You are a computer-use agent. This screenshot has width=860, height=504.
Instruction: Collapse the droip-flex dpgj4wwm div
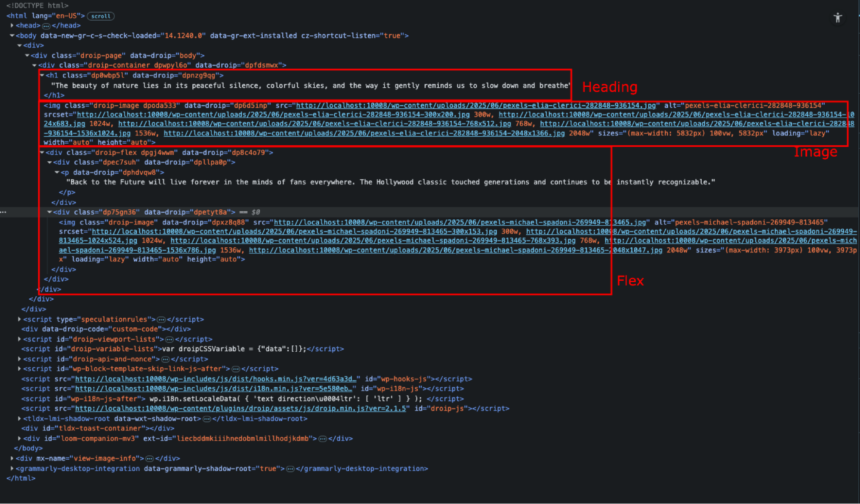pyautogui.click(x=41, y=152)
